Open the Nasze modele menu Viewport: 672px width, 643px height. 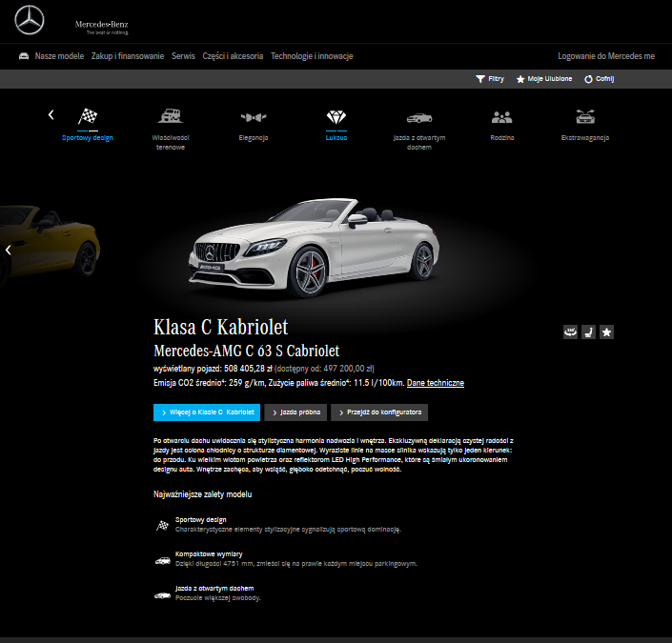coord(59,56)
